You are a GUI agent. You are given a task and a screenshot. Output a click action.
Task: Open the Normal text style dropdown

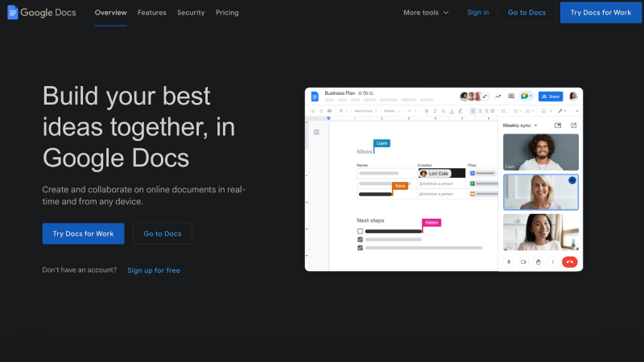(365, 111)
